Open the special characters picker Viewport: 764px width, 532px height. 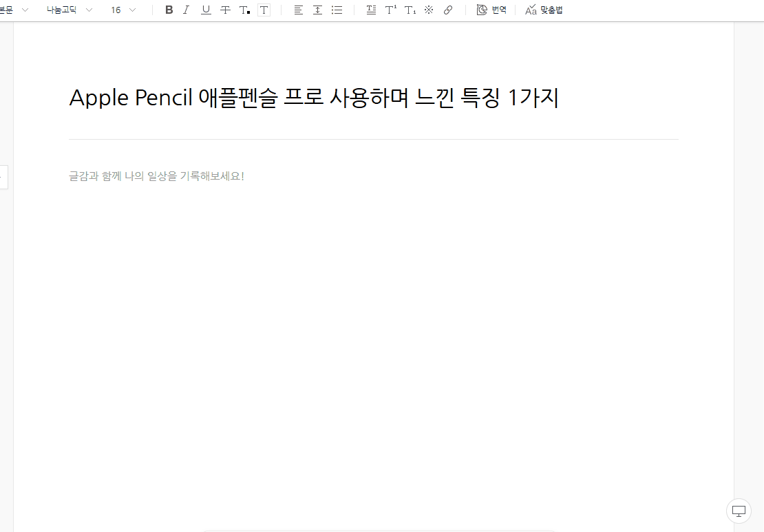429,10
